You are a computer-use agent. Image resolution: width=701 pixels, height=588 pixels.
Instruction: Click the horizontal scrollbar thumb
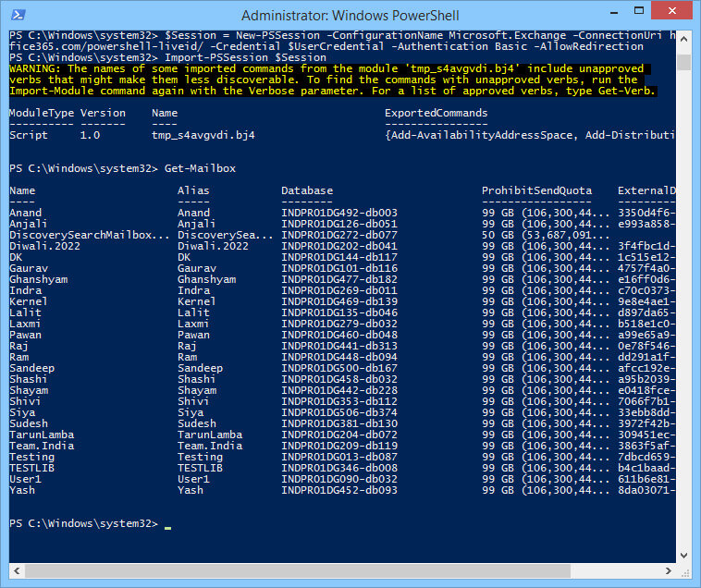297,571
